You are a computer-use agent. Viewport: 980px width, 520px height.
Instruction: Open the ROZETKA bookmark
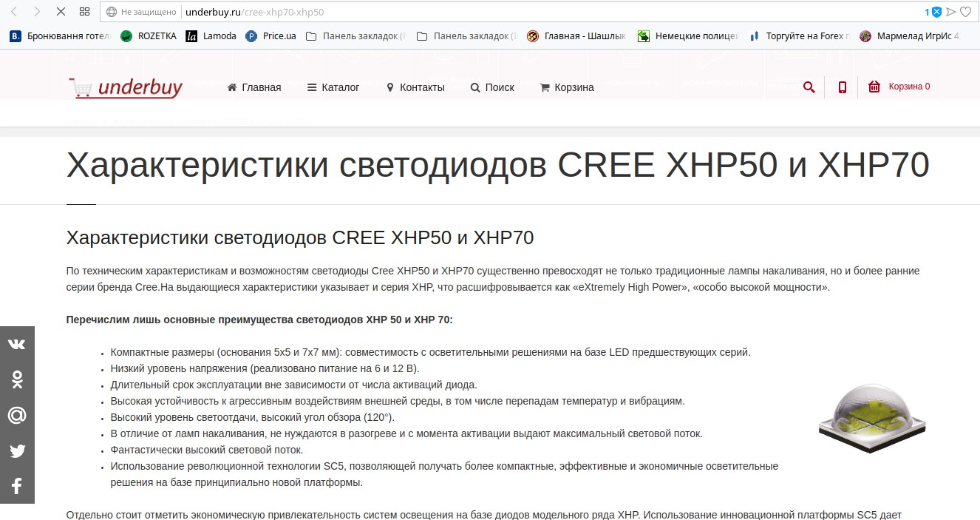(x=149, y=36)
